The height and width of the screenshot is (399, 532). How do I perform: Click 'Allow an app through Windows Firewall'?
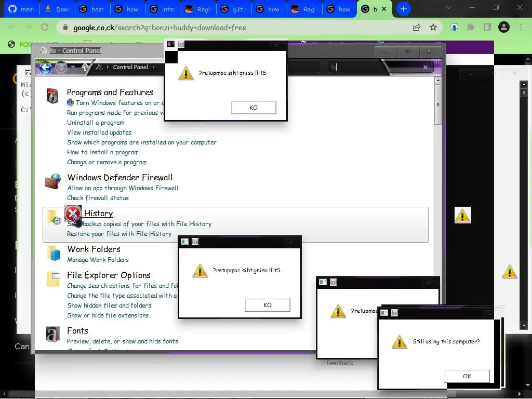pos(123,188)
